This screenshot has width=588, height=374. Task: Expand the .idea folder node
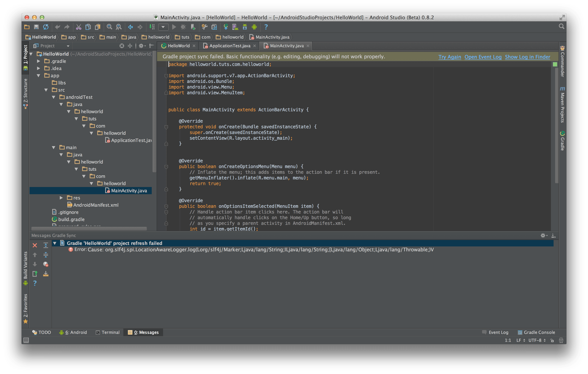coord(38,68)
